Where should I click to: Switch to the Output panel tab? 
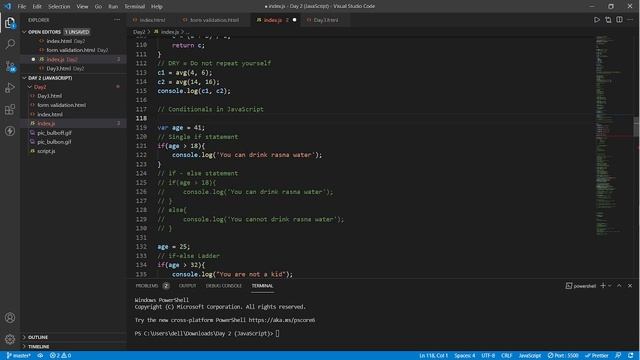coord(187,286)
